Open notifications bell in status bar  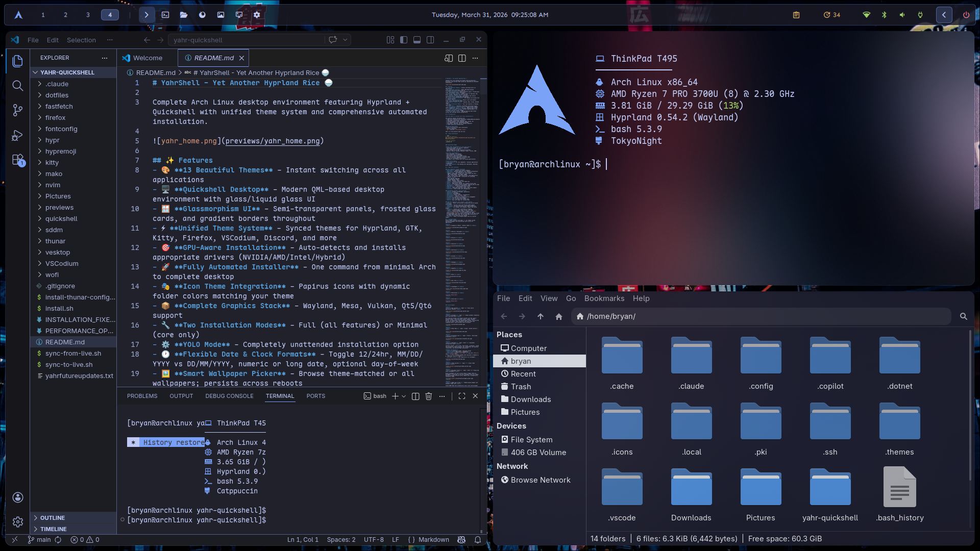click(x=478, y=540)
